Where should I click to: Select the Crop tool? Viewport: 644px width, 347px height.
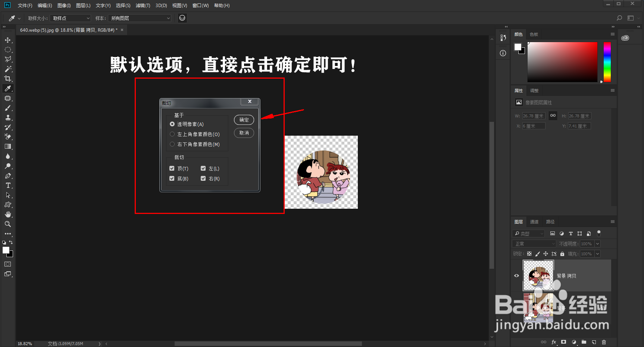tap(8, 79)
